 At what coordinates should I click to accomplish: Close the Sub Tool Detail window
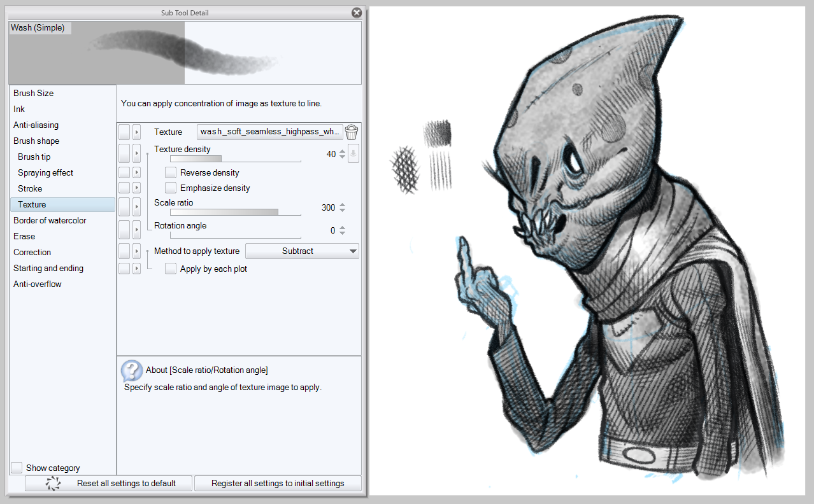click(x=357, y=13)
